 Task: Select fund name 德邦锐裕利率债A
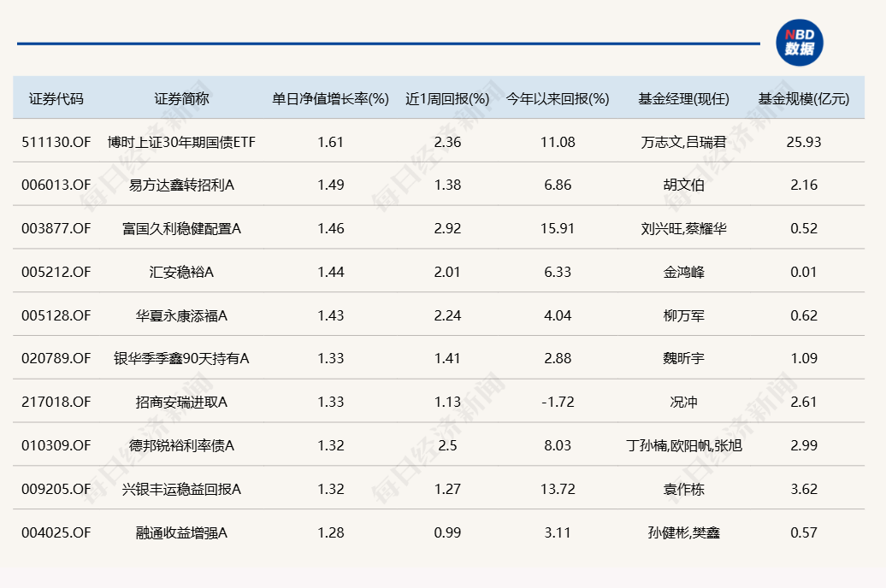point(181,445)
